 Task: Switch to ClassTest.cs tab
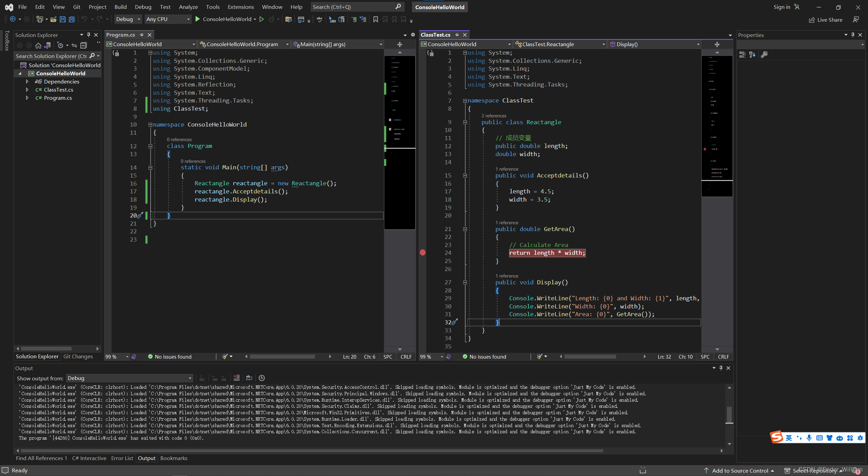coord(436,34)
